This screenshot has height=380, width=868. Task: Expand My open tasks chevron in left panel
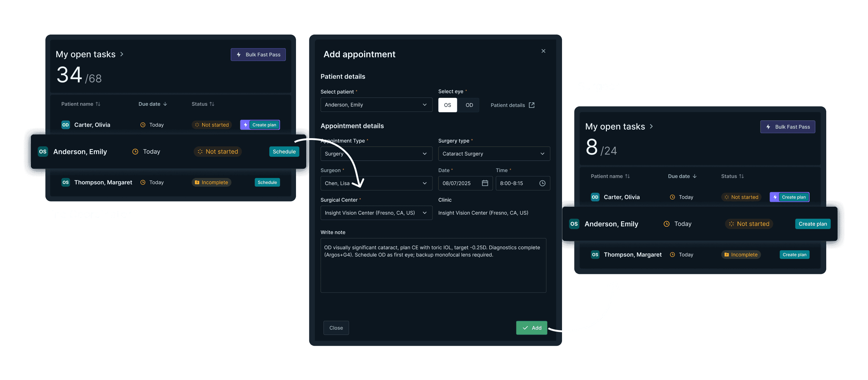click(122, 54)
